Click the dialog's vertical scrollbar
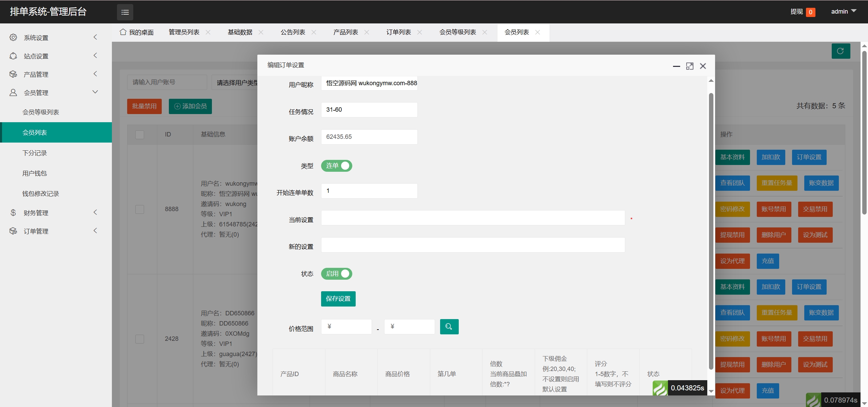The width and height of the screenshot is (868, 407). click(711, 231)
